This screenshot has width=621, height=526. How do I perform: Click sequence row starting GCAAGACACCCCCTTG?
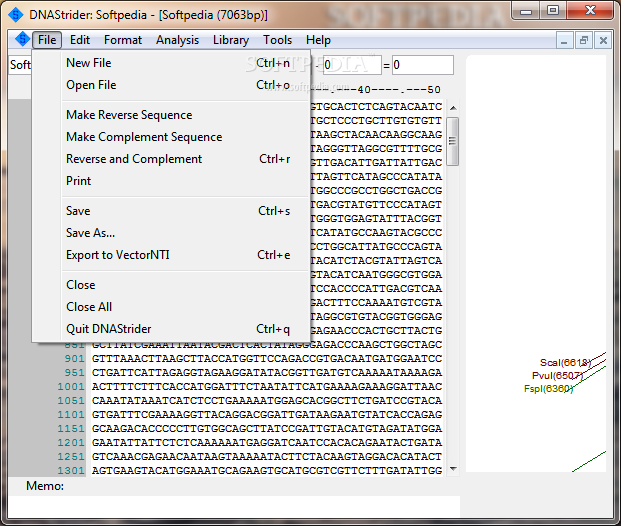267,429
